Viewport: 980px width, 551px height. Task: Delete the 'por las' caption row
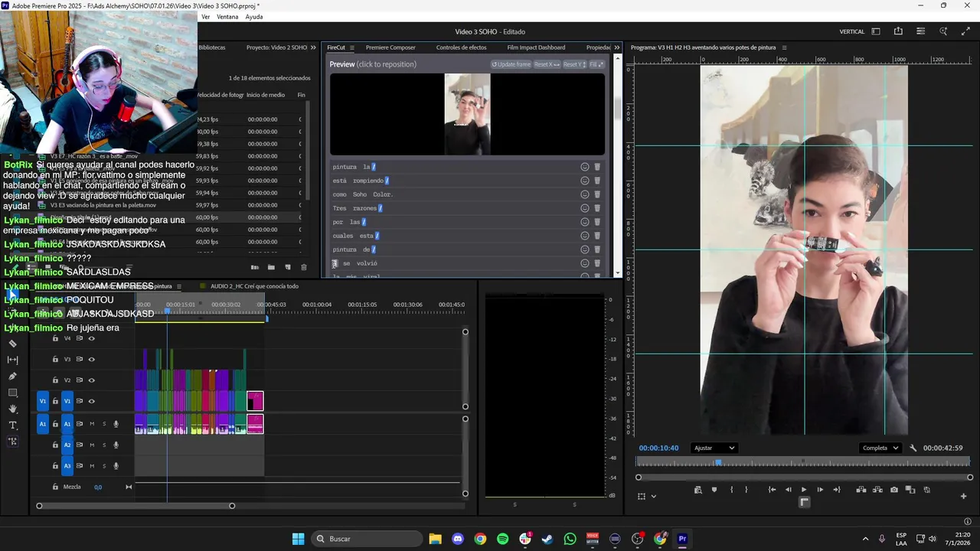tap(597, 222)
